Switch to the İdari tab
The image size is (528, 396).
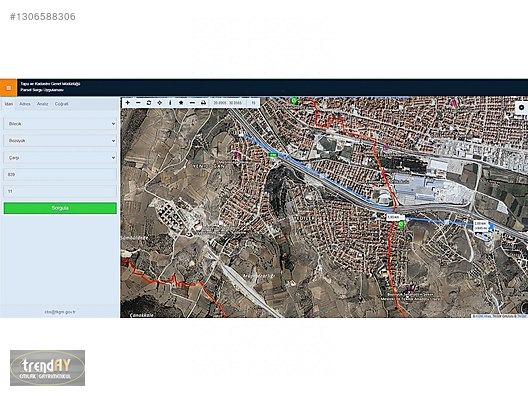[9, 104]
